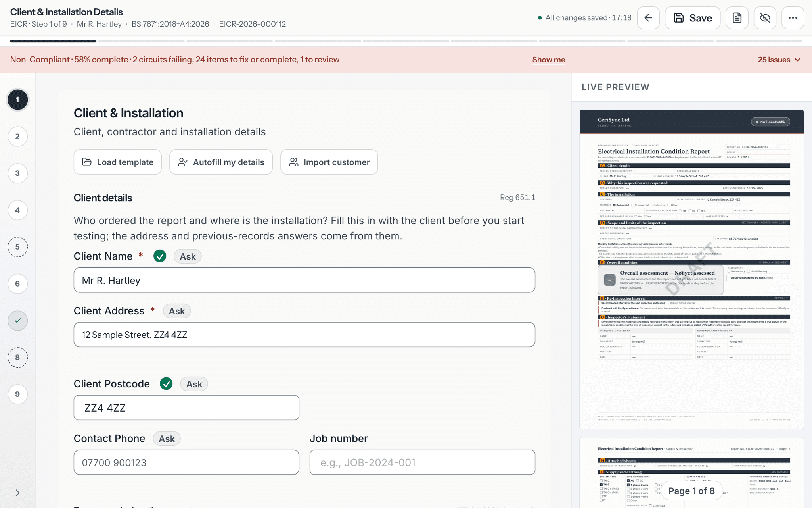Go to step 6 in sidebar

click(17, 284)
